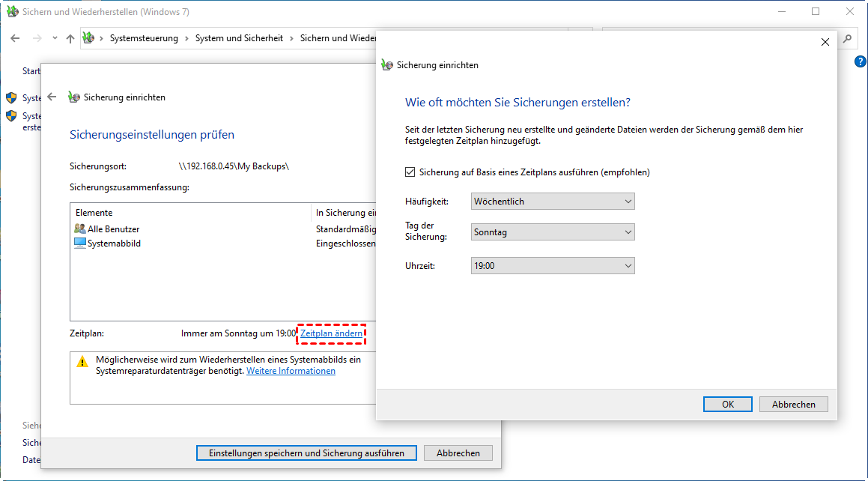Click System und Sicherheit breadcrumb
868x481 pixels.
(239, 38)
